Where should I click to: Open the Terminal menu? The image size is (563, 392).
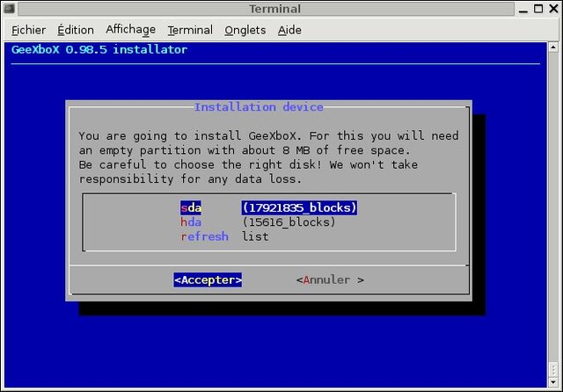(x=190, y=30)
